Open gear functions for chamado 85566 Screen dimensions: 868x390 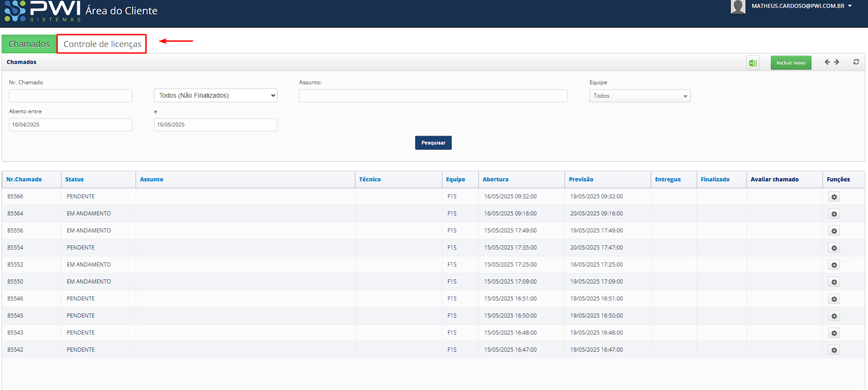coord(834,197)
